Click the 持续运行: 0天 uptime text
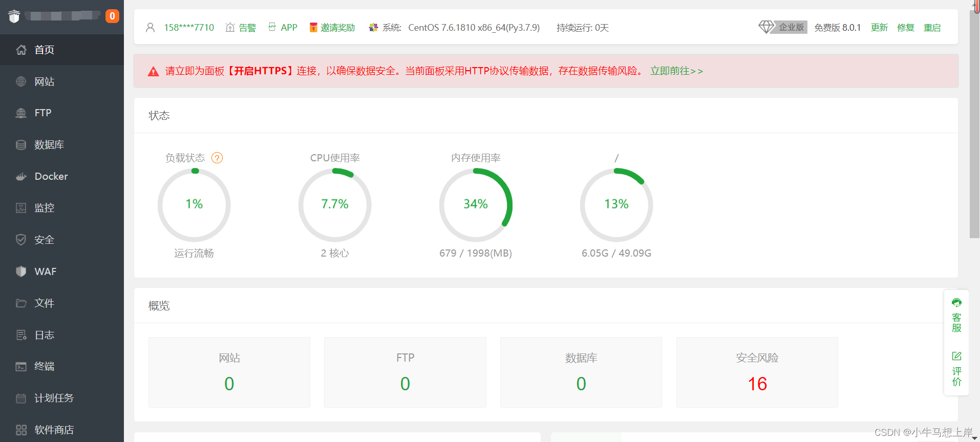 pos(583,28)
